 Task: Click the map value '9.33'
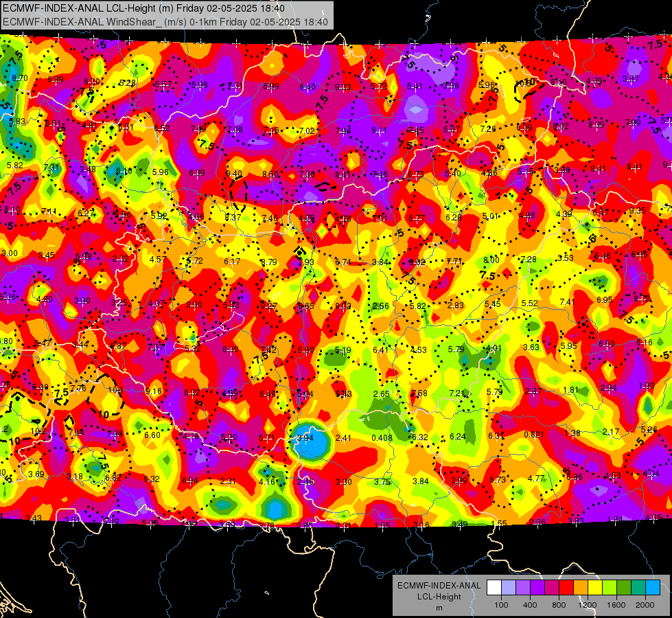pyautogui.click(x=343, y=87)
